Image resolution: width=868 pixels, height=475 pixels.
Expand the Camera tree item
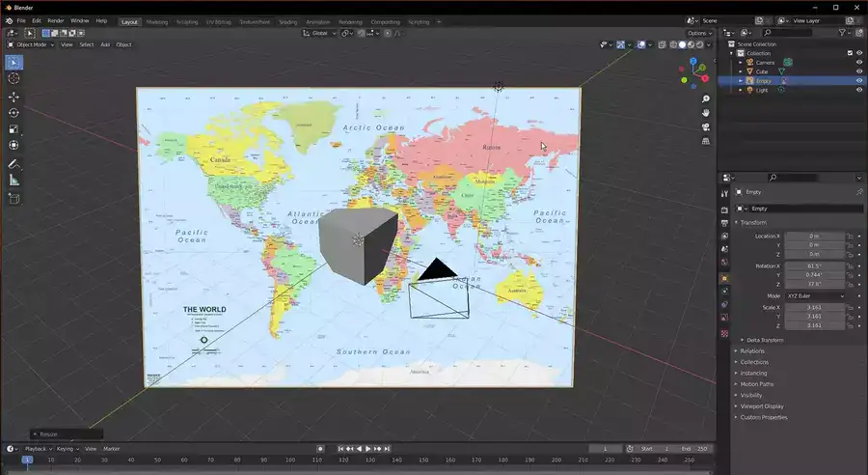click(741, 63)
